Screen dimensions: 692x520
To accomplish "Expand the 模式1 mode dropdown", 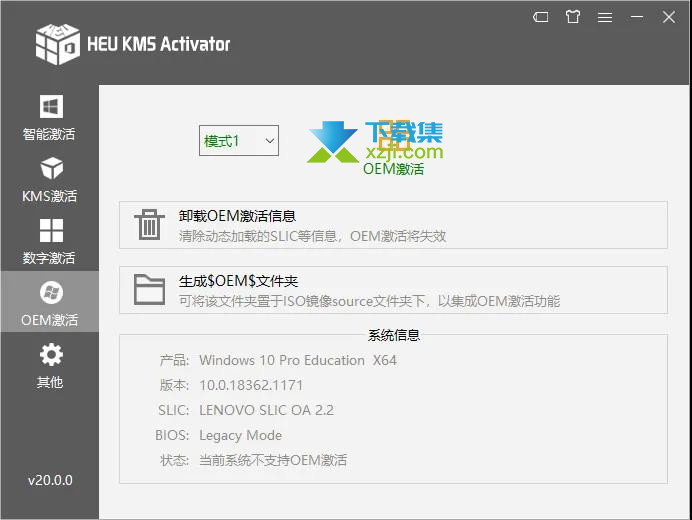I will tap(239, 141).
